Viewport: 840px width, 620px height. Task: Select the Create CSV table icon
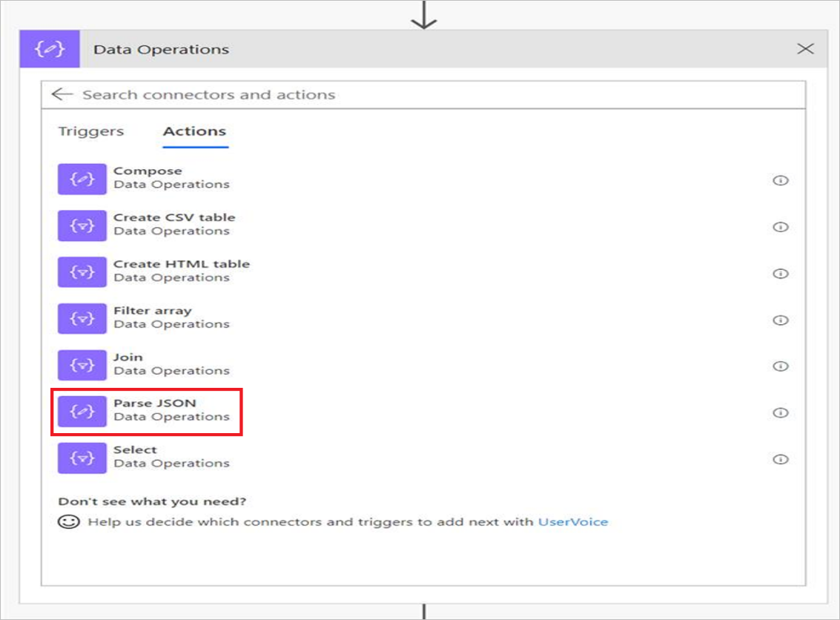82,225
